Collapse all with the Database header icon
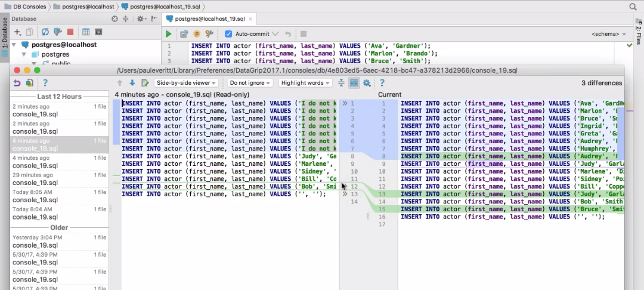This screenshot has width=644, height=290. click(x=126, y=19)
